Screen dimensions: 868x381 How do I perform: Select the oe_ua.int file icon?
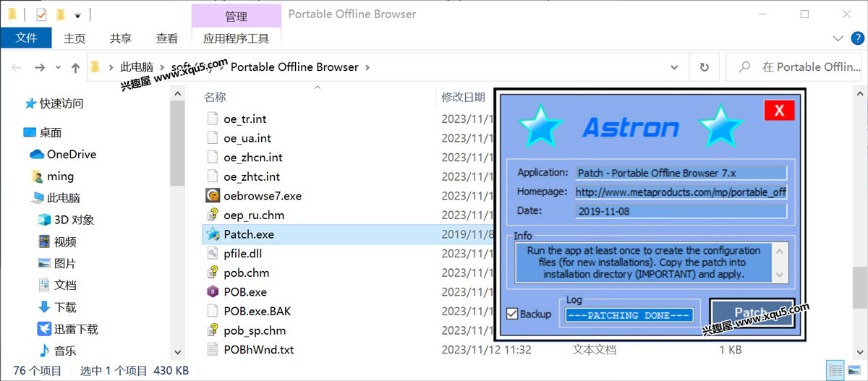point(212,137)
